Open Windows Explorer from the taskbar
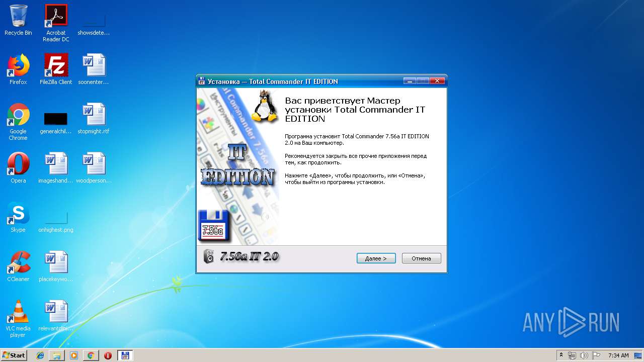This screenshot has height=362, width=644. (57, 355)
